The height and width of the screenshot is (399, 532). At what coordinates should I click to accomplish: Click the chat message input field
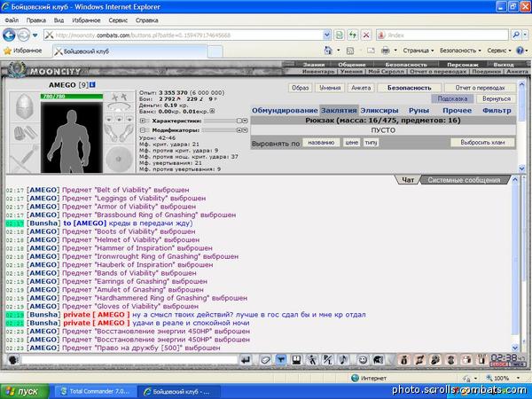[129, 360]
